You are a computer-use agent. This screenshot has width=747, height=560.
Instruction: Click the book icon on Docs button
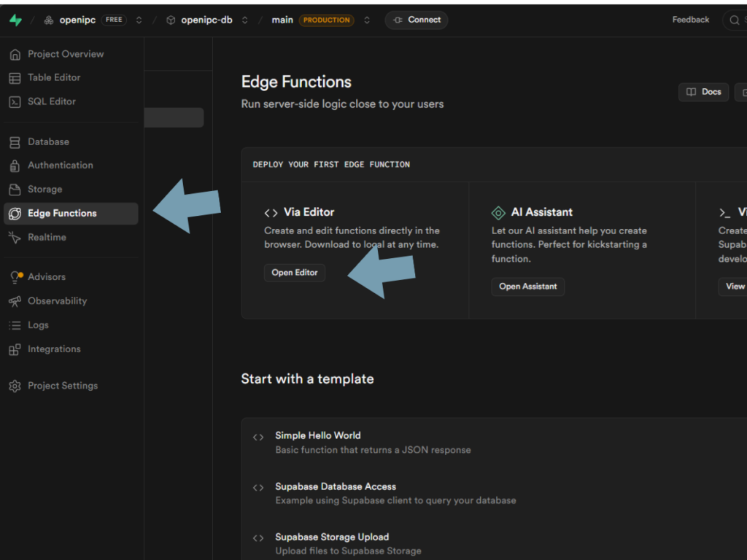[x=691, y=92]
